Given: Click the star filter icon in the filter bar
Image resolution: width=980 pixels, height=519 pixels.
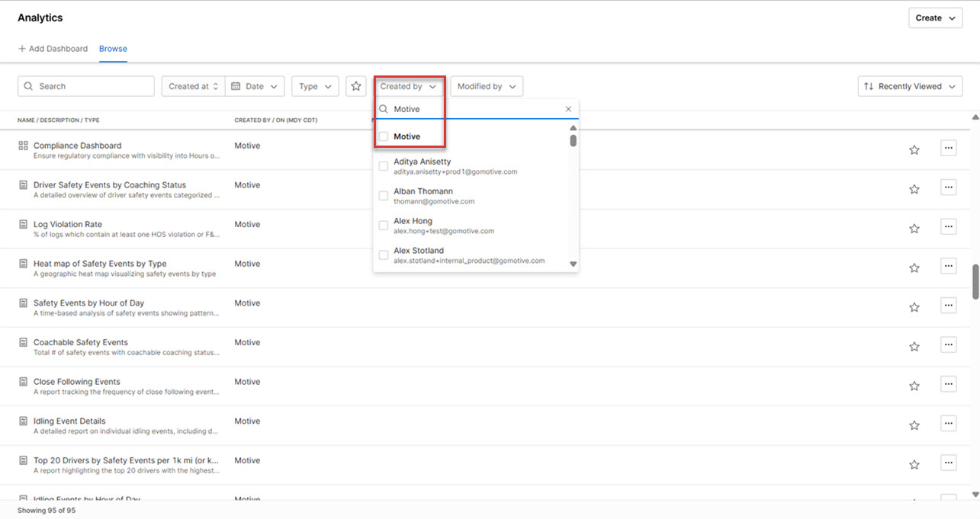Looking at the screenshot, I should (355, 86).
